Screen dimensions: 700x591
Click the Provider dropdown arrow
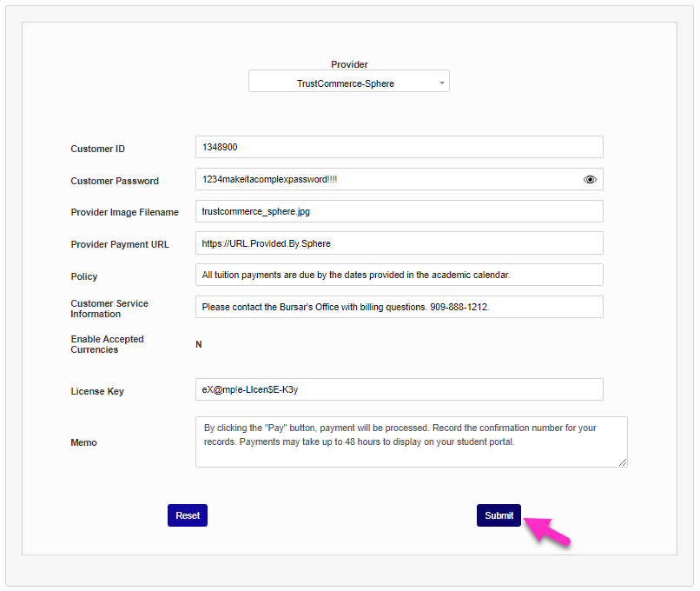tap(443, 80)
